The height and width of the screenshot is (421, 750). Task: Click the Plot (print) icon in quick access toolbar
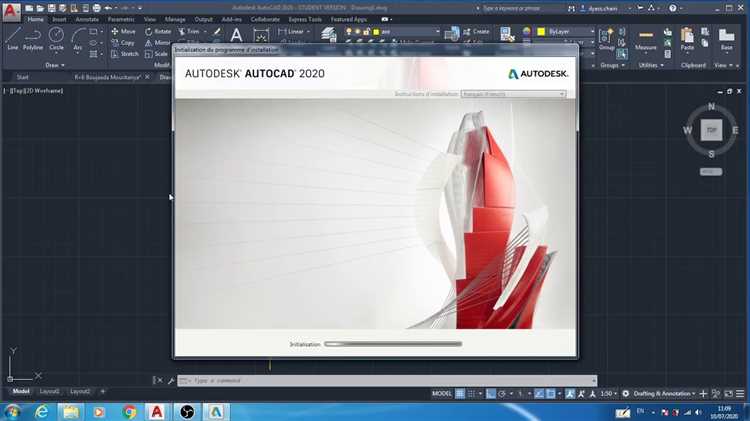point(97,8)
